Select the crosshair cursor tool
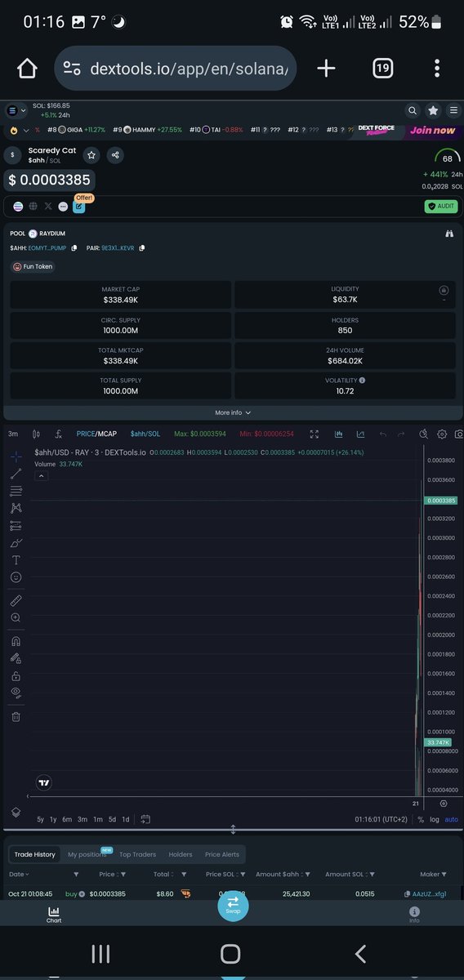The width and height of the screenshot is (464, 980). pos(16,456)
